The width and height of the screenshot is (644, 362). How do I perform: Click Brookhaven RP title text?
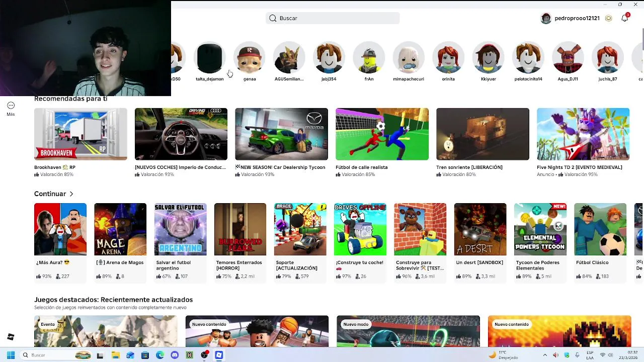(x=55, y=167)
